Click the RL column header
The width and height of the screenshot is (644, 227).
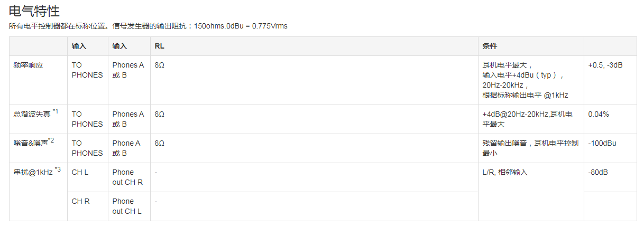[159, 46]
